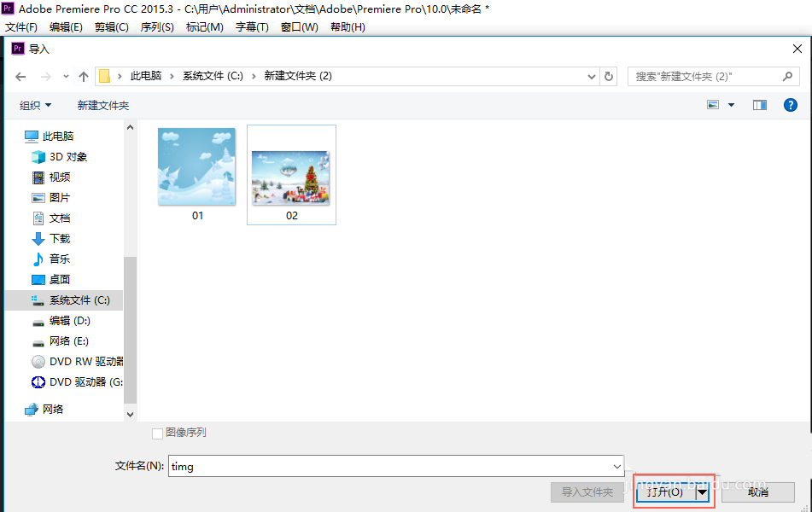
Task: Open the Help question mark icon
Action: (x=790, y=105)
